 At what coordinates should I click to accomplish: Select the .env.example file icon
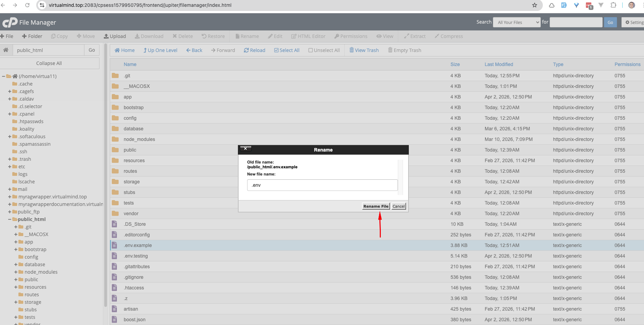pos(115,245)
